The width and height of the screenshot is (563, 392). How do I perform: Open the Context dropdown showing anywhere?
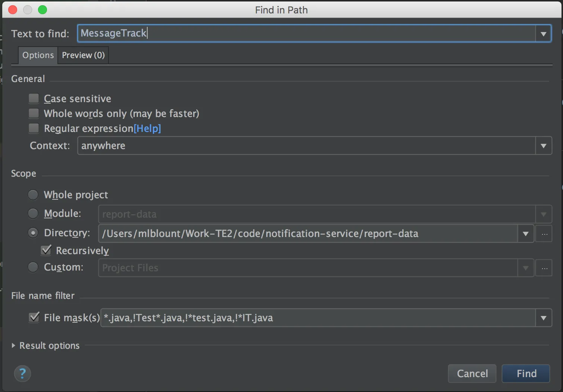(x=543, y=146)
